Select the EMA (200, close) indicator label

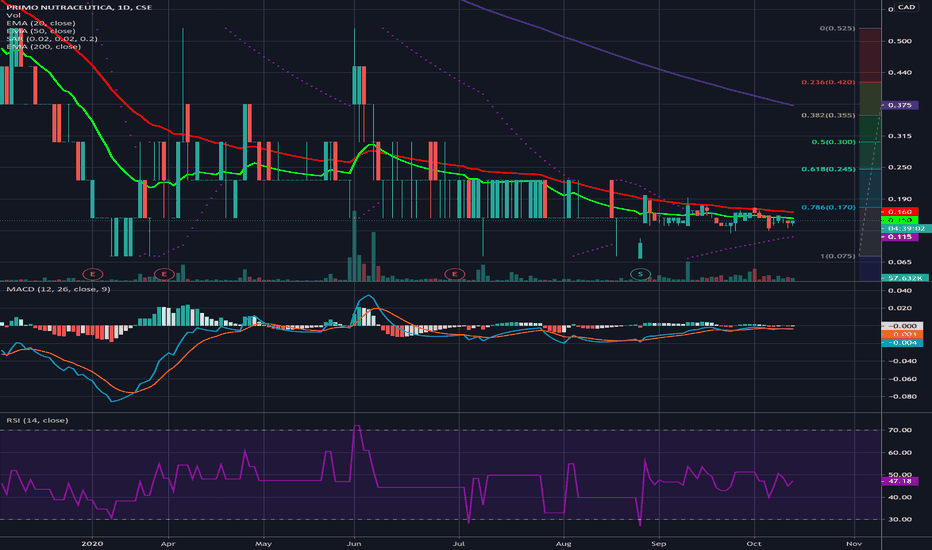click(x=43, y=46)
